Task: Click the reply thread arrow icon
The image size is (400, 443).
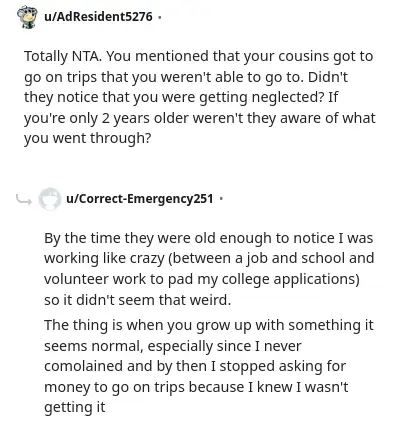Action: coord(24,199)
